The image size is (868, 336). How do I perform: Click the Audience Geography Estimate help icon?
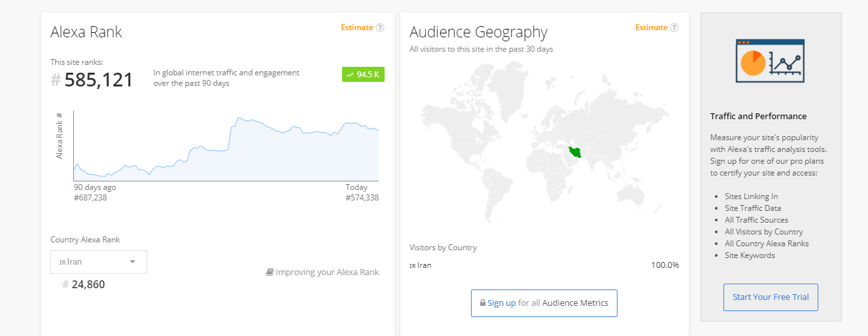(674, 28)
